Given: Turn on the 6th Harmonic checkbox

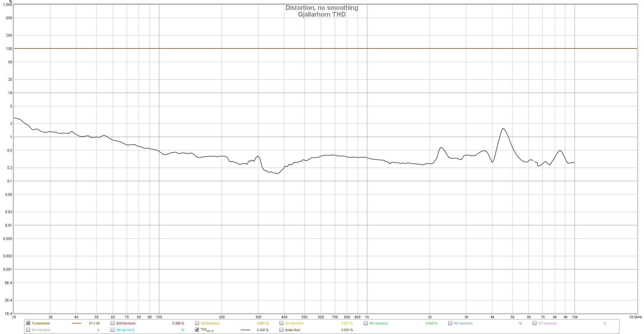Looking at the screenshot, I should (450, 323).
